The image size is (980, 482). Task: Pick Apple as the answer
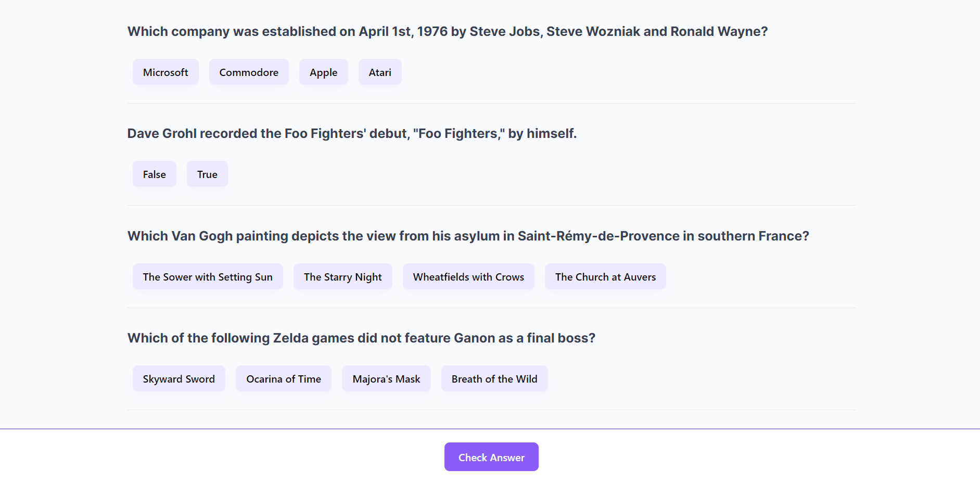(323, 72)
